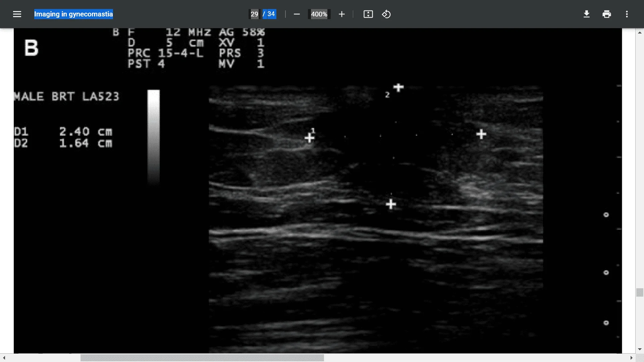Open the print dialog icon

tap(607, 14)
